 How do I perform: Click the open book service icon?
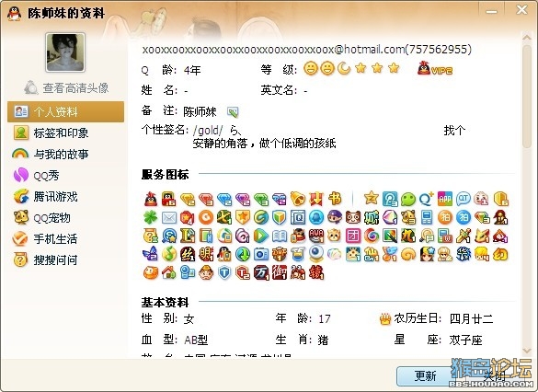[280, 236]
